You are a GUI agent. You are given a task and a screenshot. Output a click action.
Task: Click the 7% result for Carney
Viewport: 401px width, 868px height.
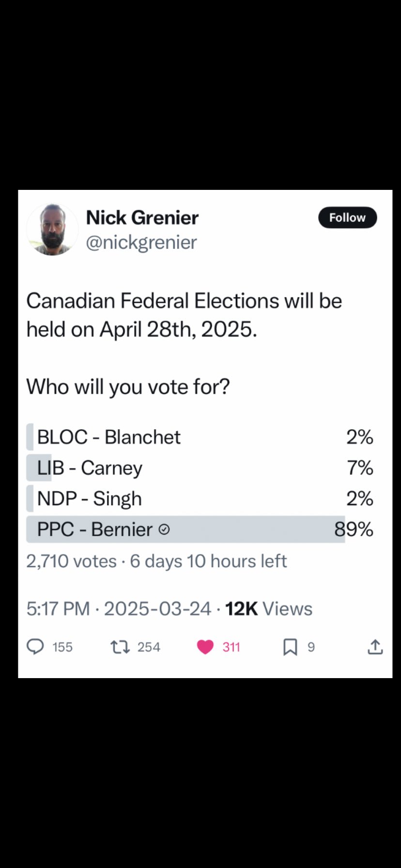(360, 468)
